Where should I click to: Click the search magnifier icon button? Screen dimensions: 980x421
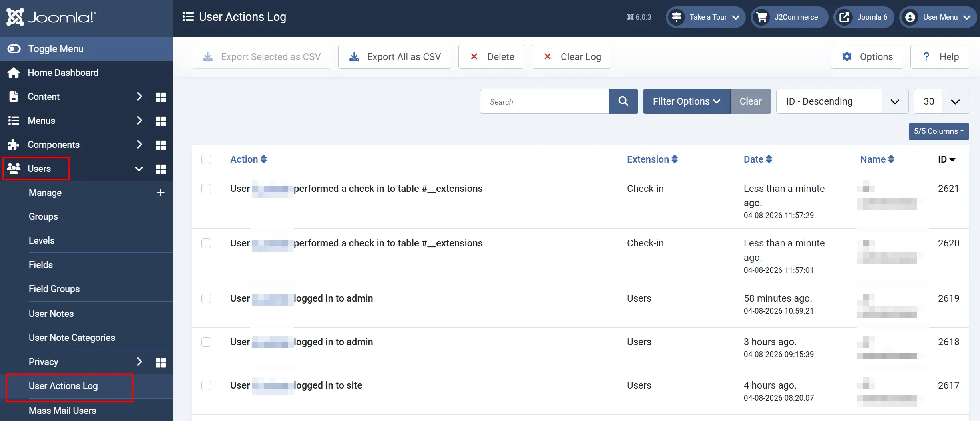[x=623, y=101]
